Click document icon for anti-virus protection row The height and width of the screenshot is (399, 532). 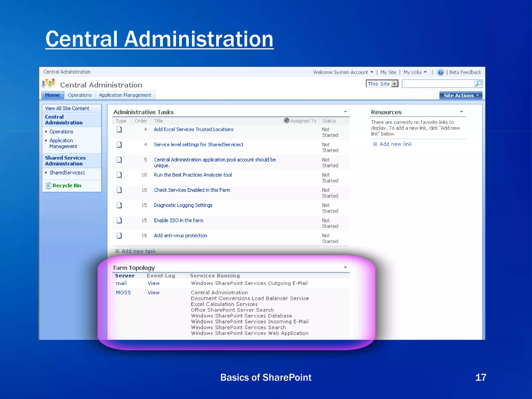[x=119, y=236]
